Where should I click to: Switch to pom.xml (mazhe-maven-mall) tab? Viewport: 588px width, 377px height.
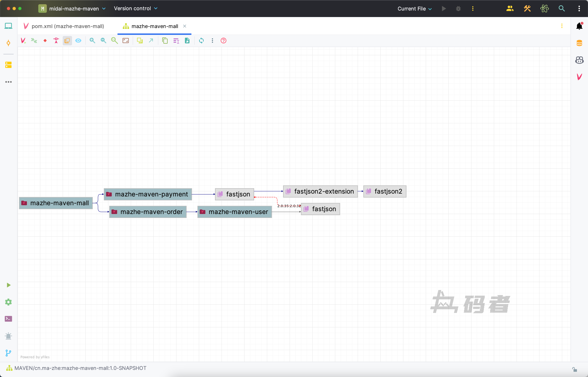(x=68, y=26)
